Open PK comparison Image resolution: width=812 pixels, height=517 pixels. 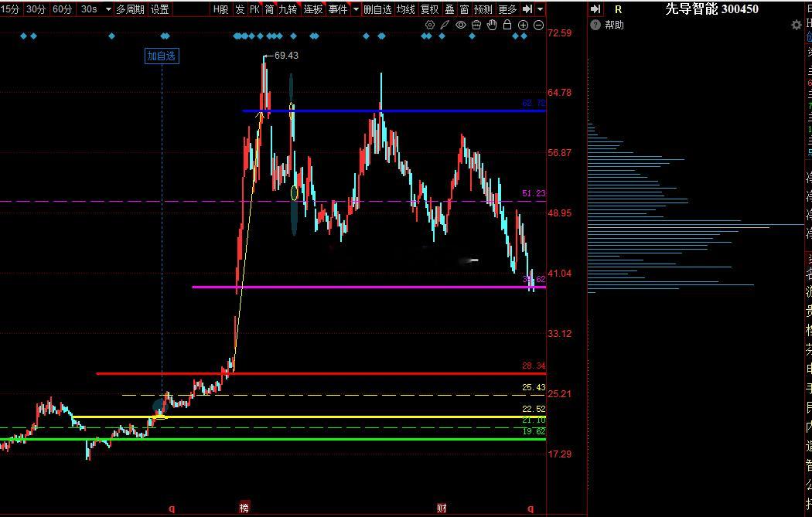254,9
